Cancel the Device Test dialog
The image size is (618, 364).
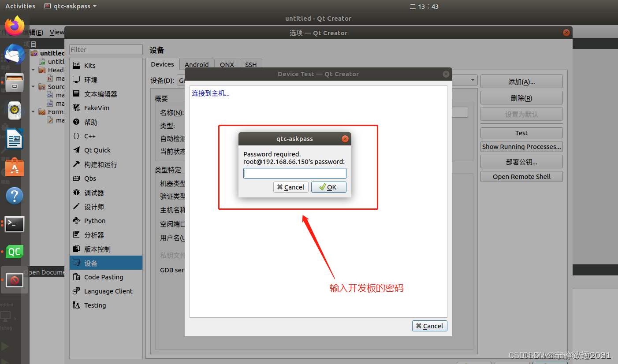coord(430,326)
